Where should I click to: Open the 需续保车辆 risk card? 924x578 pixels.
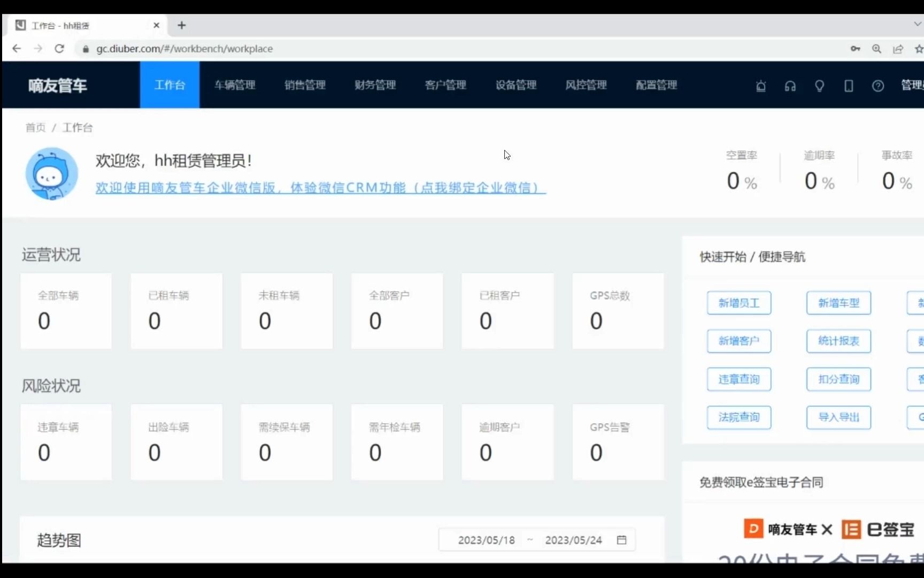point(287,442)
